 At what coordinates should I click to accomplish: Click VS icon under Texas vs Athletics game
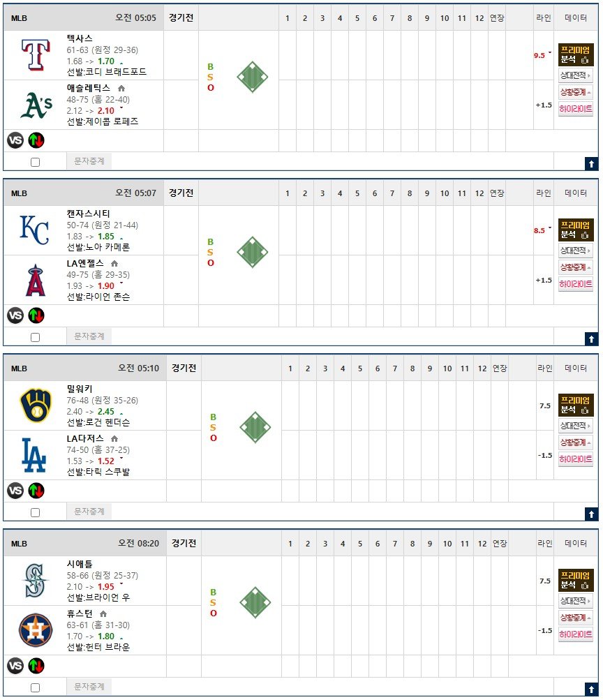pos(15,140)
